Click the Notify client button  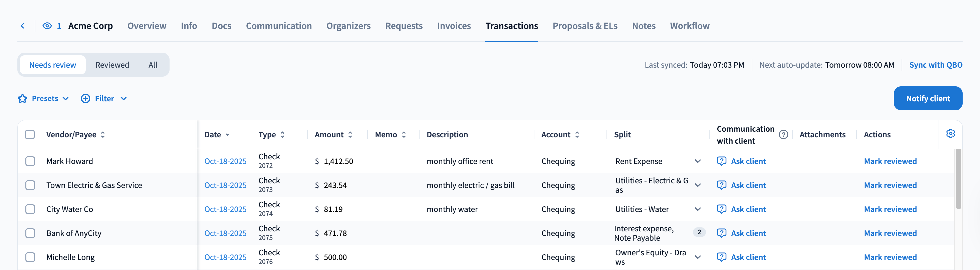[x=928, y=98]
